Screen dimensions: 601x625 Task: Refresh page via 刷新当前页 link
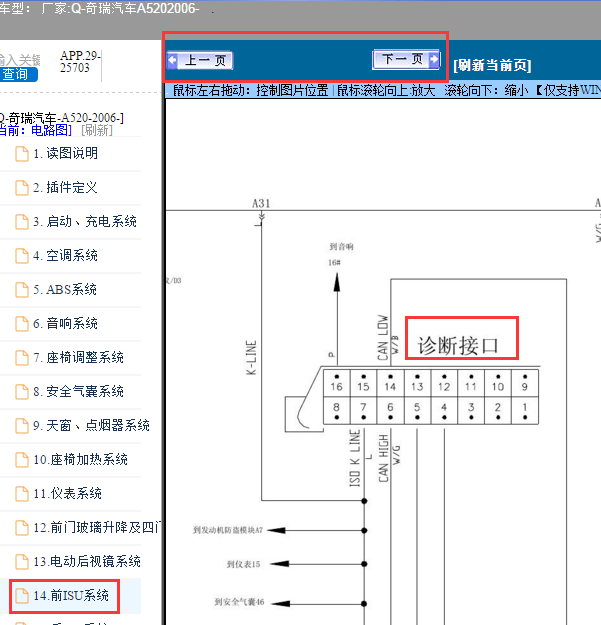(x=492, y=65)
